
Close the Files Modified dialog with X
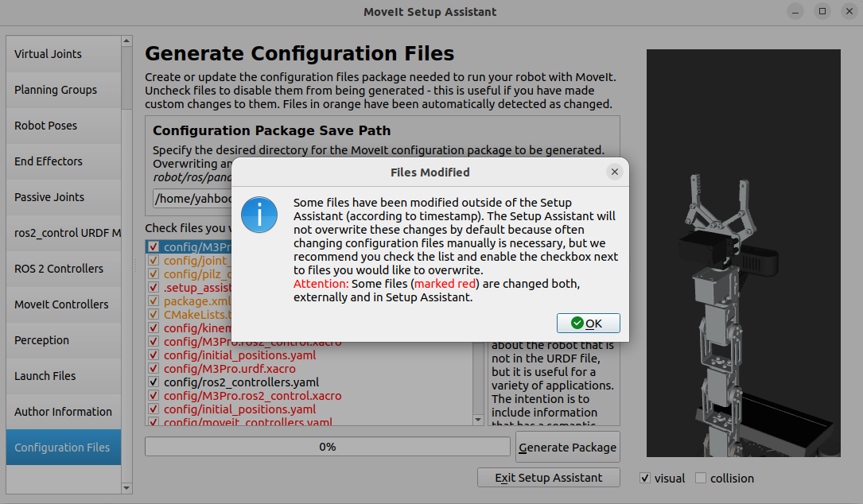click(615, 173)
